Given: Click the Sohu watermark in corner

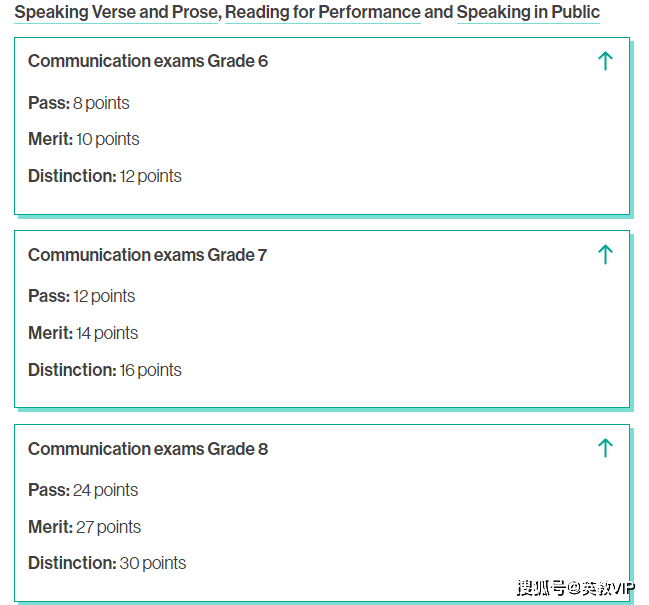Looking at the screenshot, I should tap(576, 588).
